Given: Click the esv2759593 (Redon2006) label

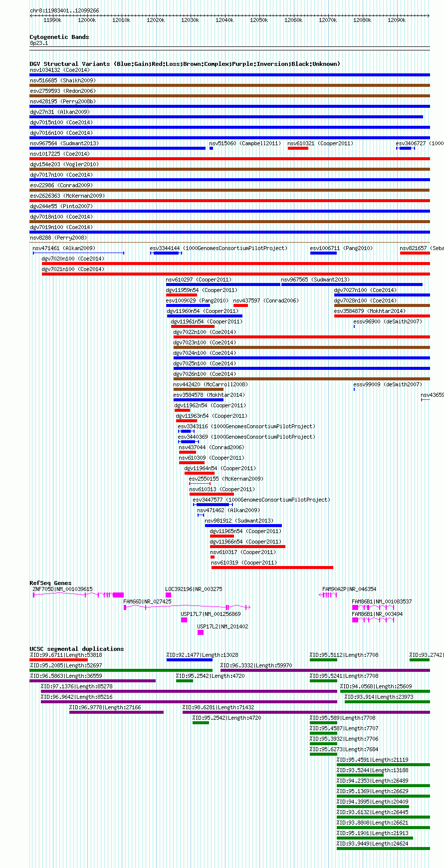Looking at the screenshot, I should pyautogui.click(x=63, y=91).
